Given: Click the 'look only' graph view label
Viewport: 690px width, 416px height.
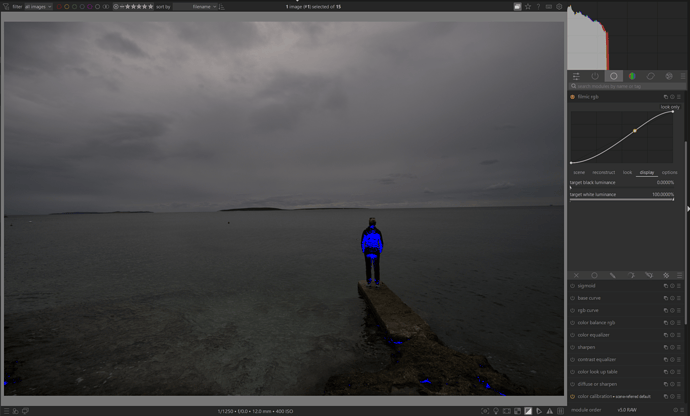Looking at the screenshot, I should [x=670, y=107].
